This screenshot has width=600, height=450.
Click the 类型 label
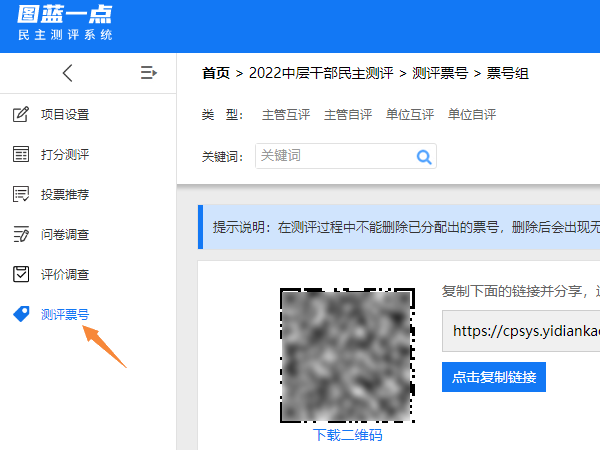[x=222, y=115]
